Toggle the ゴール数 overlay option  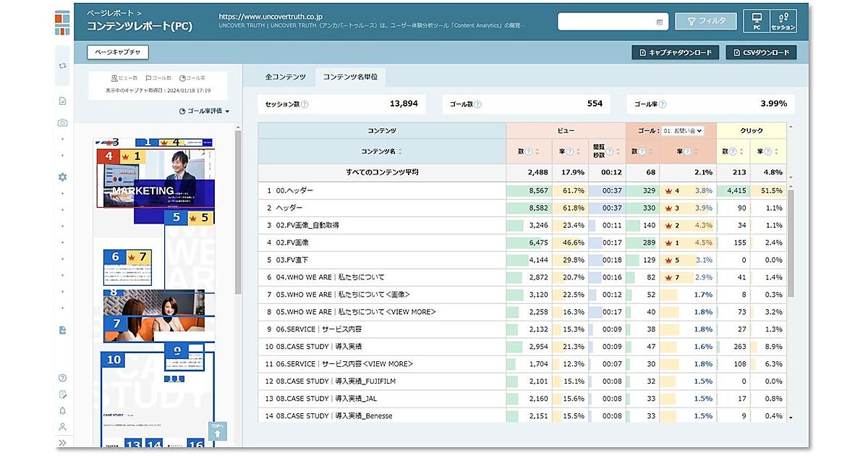click(x=158, y=78)
